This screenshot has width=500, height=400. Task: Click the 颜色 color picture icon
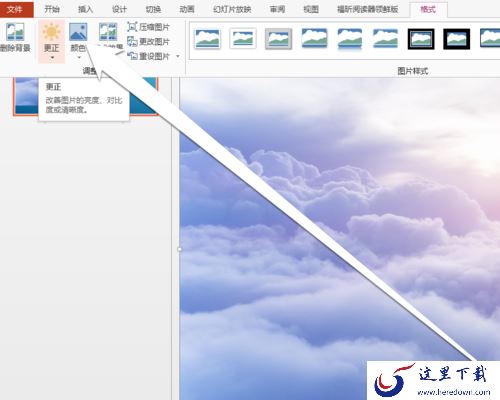coord(78,32)
